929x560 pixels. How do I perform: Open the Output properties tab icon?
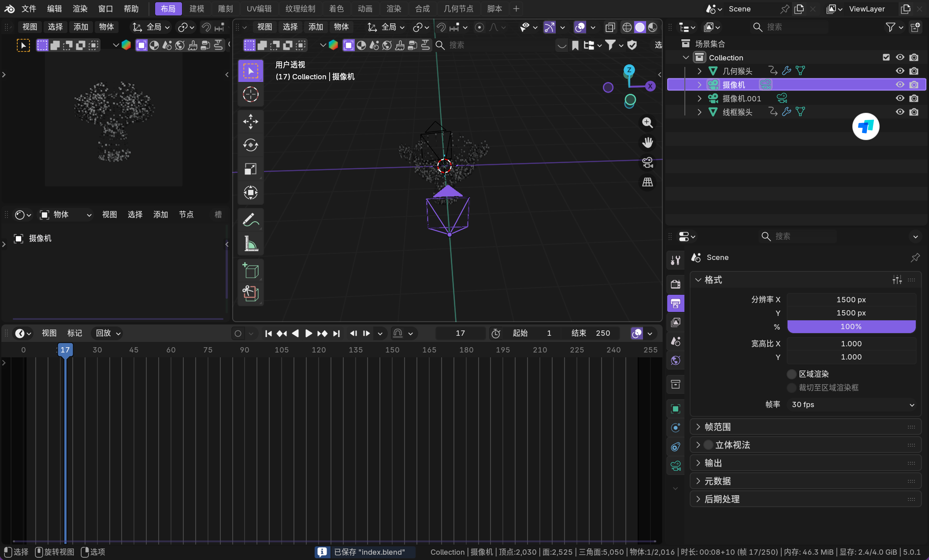point(675,303)
